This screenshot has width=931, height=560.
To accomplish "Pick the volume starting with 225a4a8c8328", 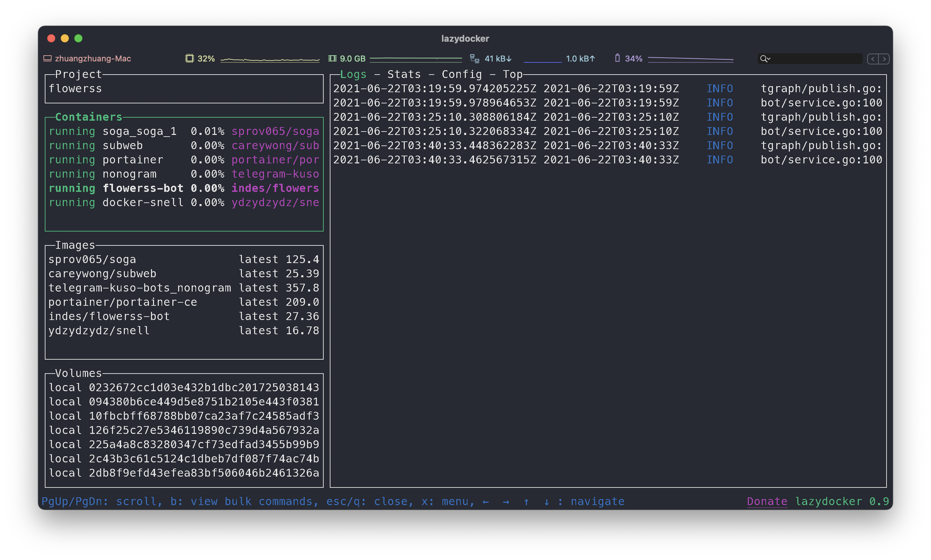I will 184,444.
